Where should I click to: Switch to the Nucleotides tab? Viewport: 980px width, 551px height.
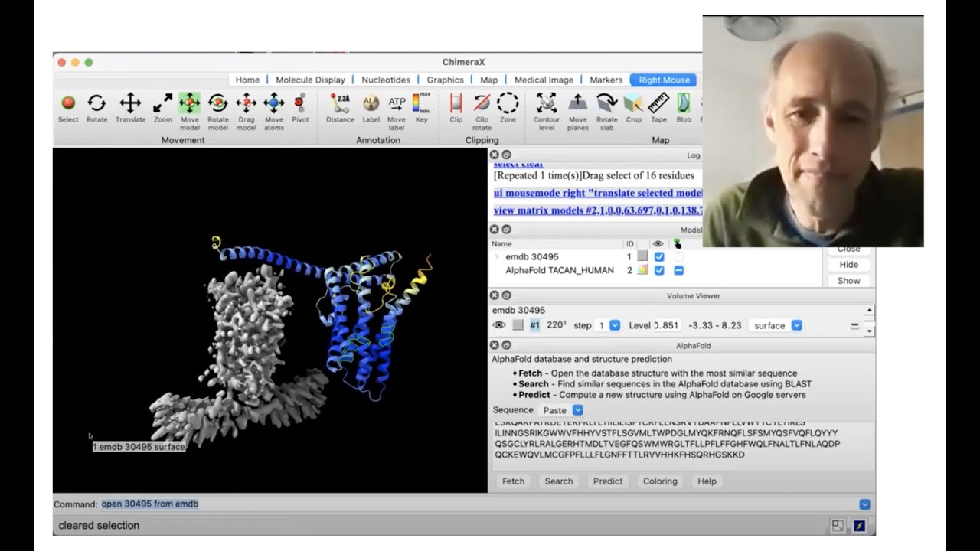[x=386, y=80]
